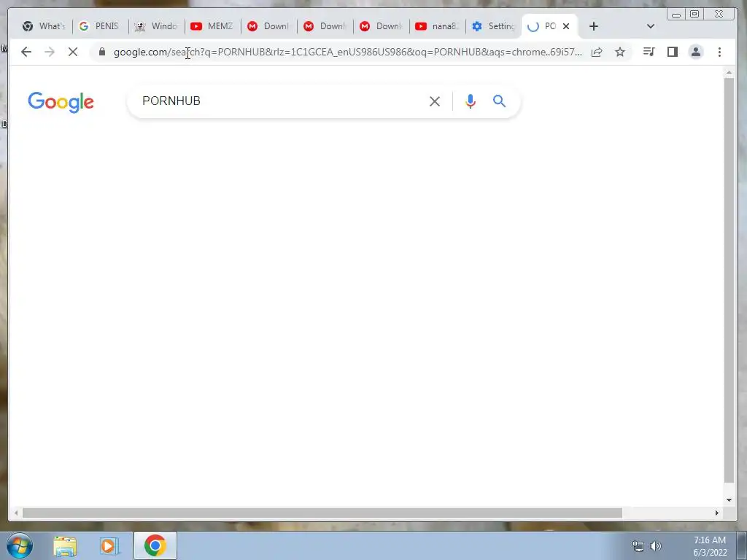Switch to the Settings tab
This screenshot has width=747, height=560.
pos(494,26)
